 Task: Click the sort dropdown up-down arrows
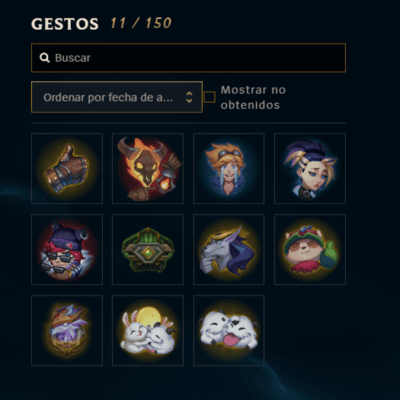[x=189, y=97]
